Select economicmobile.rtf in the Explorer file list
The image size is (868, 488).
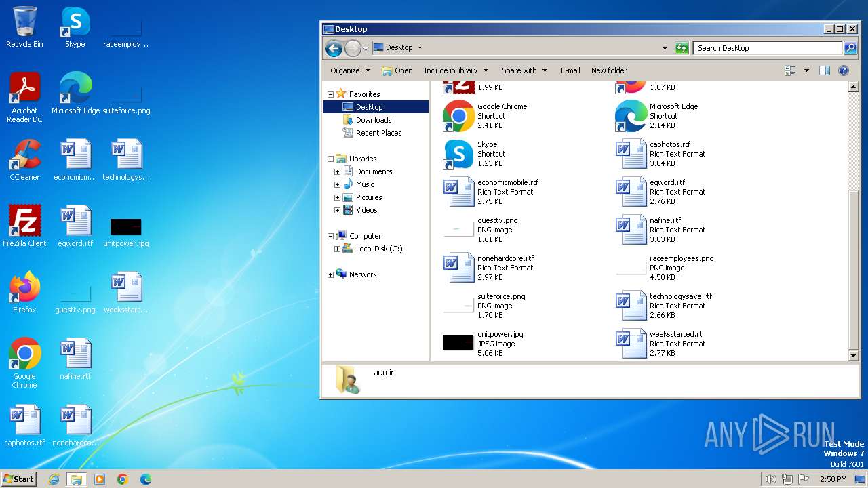pos(491,192)
